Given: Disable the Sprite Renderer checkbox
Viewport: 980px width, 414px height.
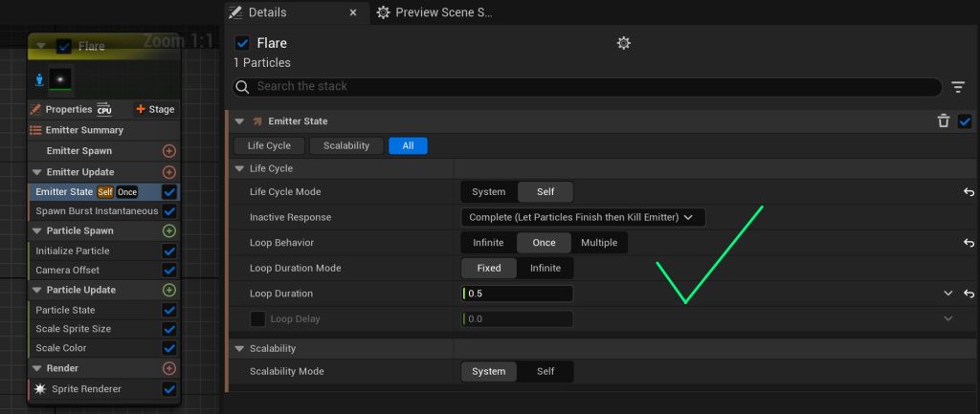Looking at the screenshot, I should pyautogui.click(x=168, y=389).
